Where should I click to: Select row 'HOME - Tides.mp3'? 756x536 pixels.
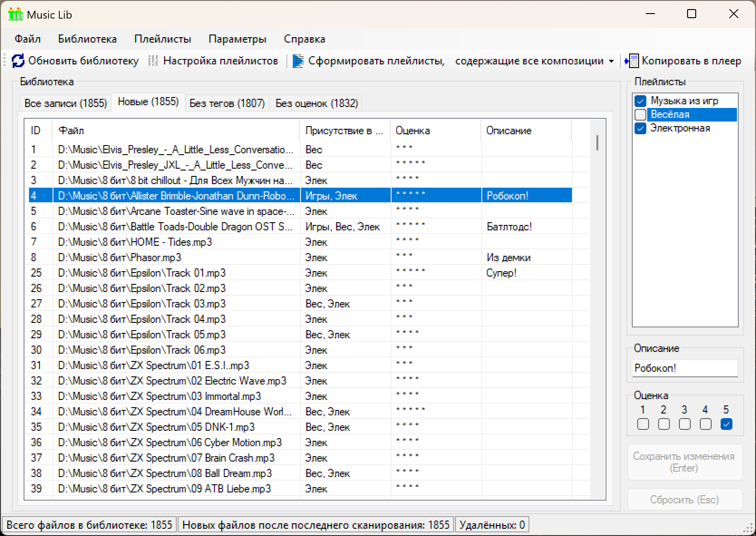pos(300,242)
